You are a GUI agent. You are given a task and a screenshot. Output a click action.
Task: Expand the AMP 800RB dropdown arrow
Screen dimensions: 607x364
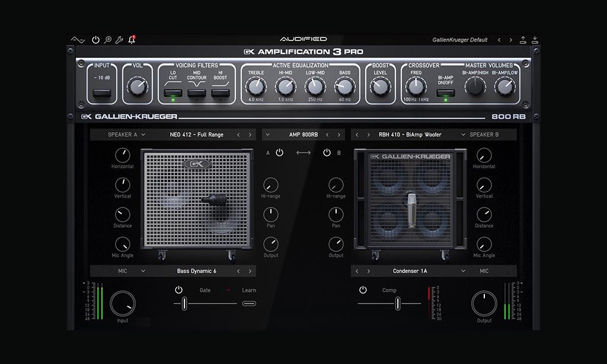[267, 135]
